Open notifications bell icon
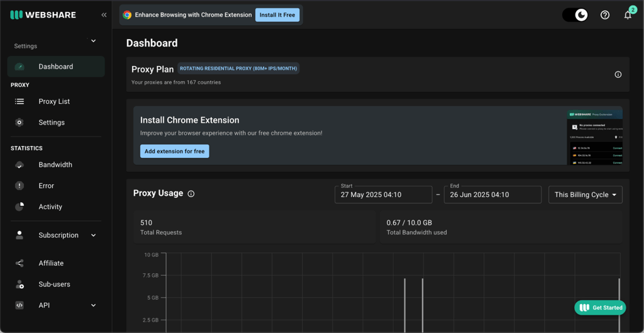 [628, 15]
